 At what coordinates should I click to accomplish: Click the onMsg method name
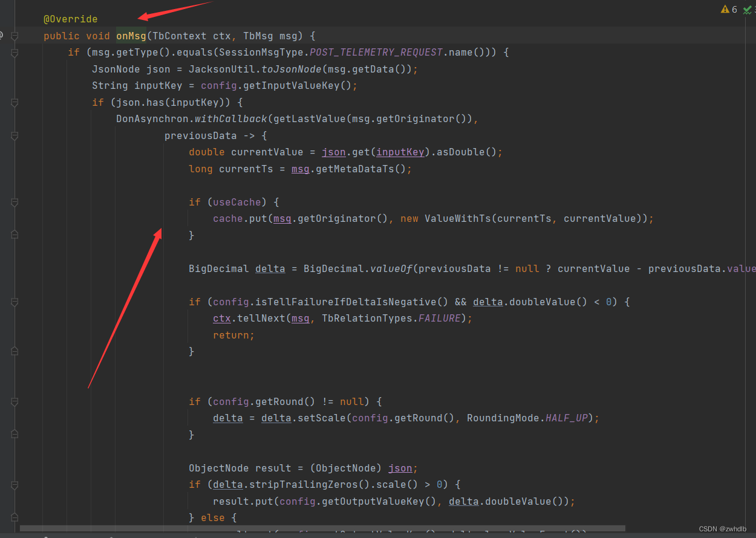[x=131, y=36]
